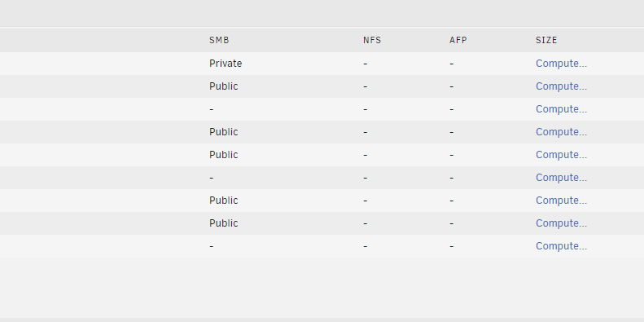Screen dimensions: 644x322
Task: Compute size for the second row share
Action: [561, 86]
